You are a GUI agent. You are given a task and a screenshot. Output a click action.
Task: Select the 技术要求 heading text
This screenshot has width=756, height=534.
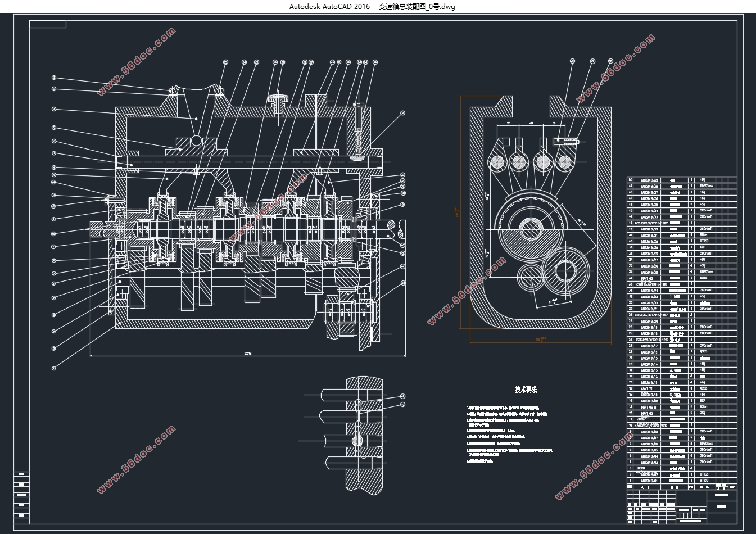[x=526, y=390]
